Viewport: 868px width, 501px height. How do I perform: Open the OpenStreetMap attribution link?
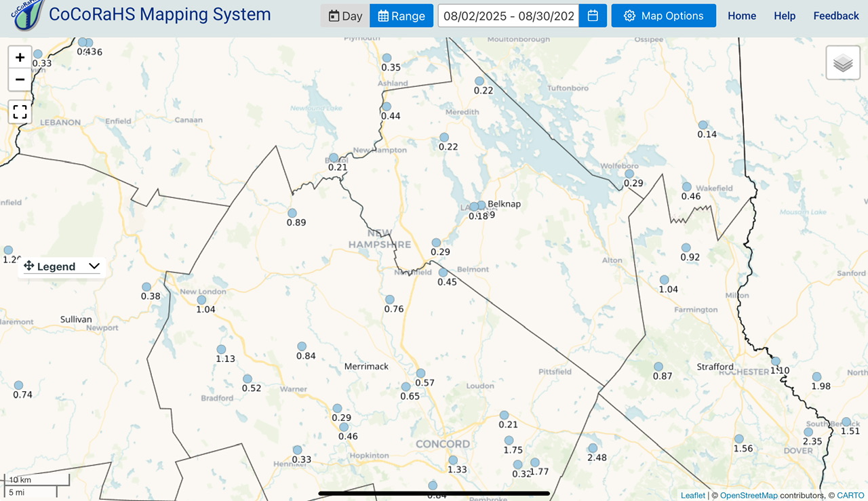coord(749,496)
